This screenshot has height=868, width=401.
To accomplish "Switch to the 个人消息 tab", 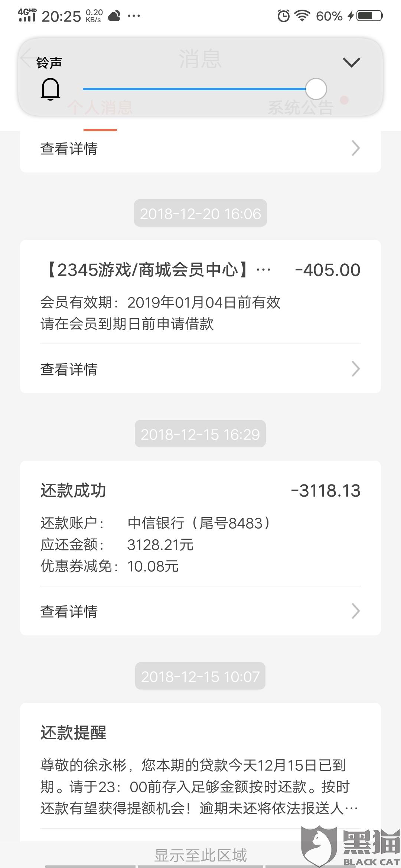I will (100, 108).
